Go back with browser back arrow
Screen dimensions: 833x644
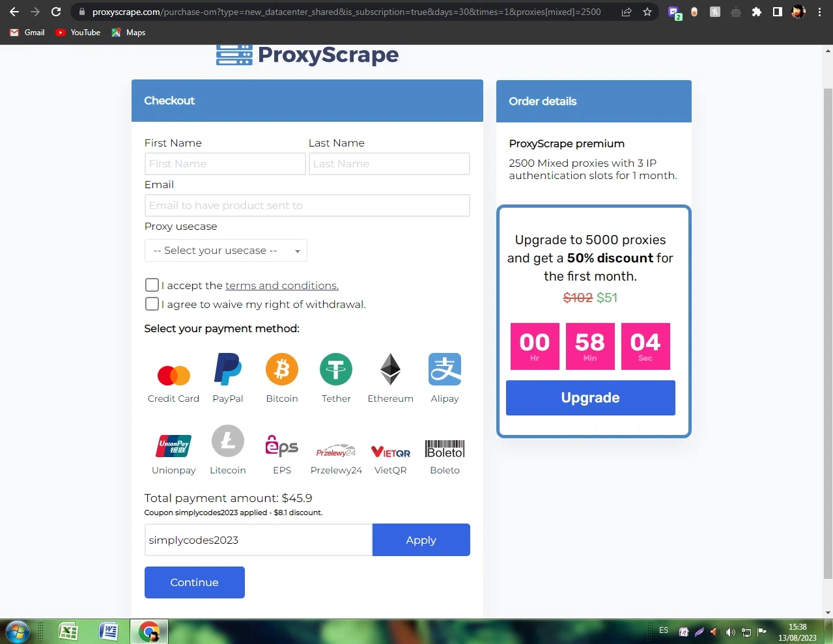point(14,12)
